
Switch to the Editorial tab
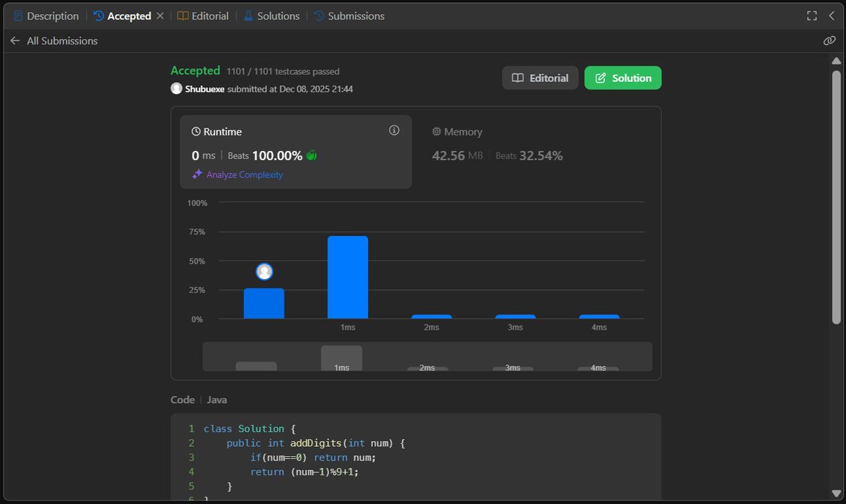click(203, 16)
